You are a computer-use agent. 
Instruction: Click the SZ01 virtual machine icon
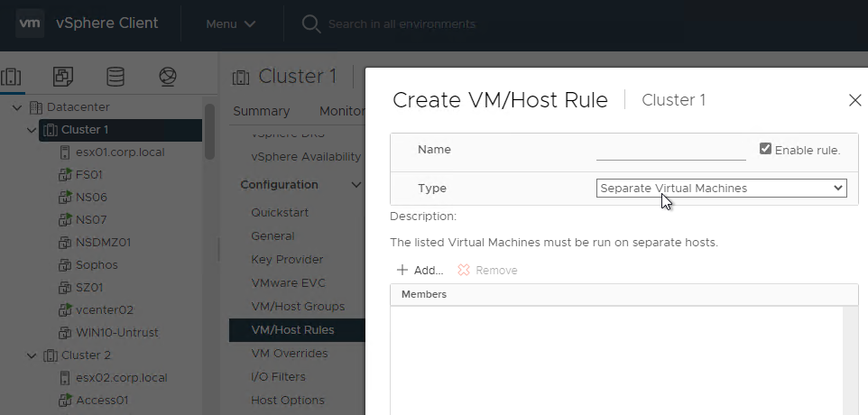(x=65, y=288)
